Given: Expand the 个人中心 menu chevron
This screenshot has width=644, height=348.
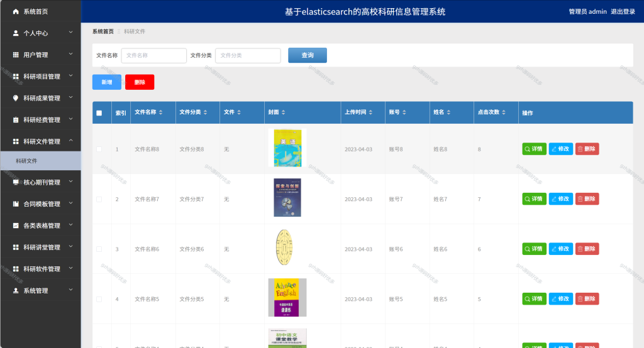Looking at the screenshot, I should coord(70,32).
